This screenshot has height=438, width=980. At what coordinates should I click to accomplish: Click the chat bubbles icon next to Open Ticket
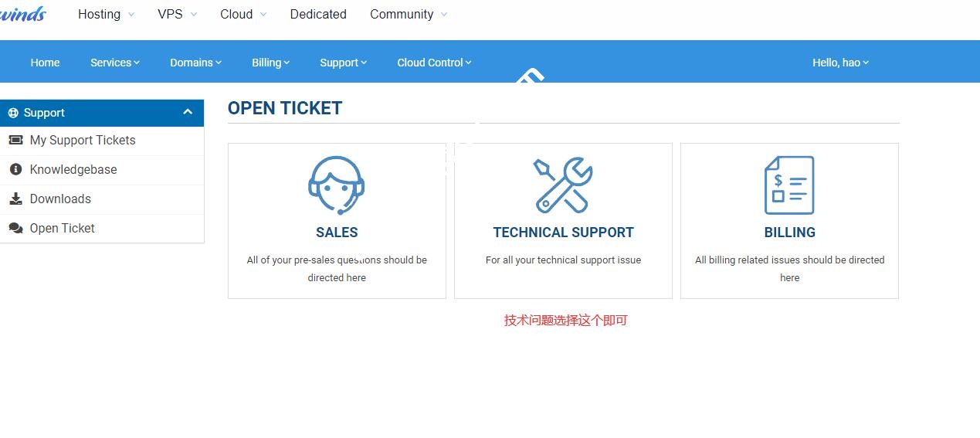15,228
